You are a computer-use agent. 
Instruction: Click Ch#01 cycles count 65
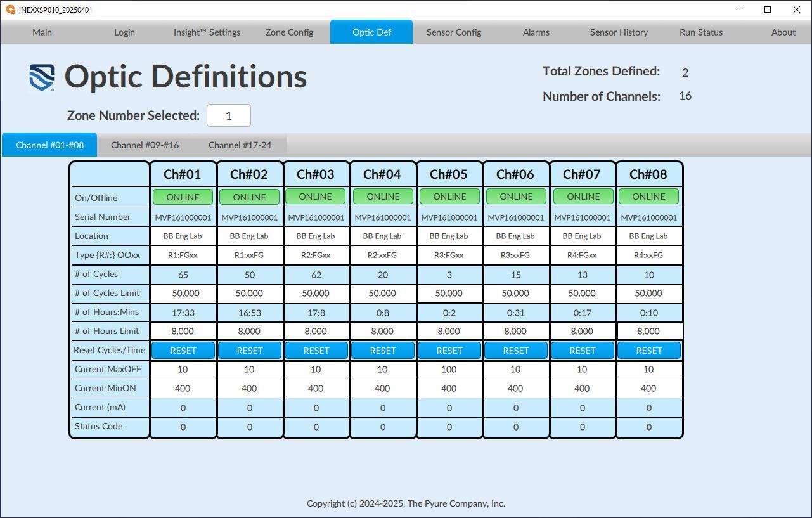click(x=183, y=275)
